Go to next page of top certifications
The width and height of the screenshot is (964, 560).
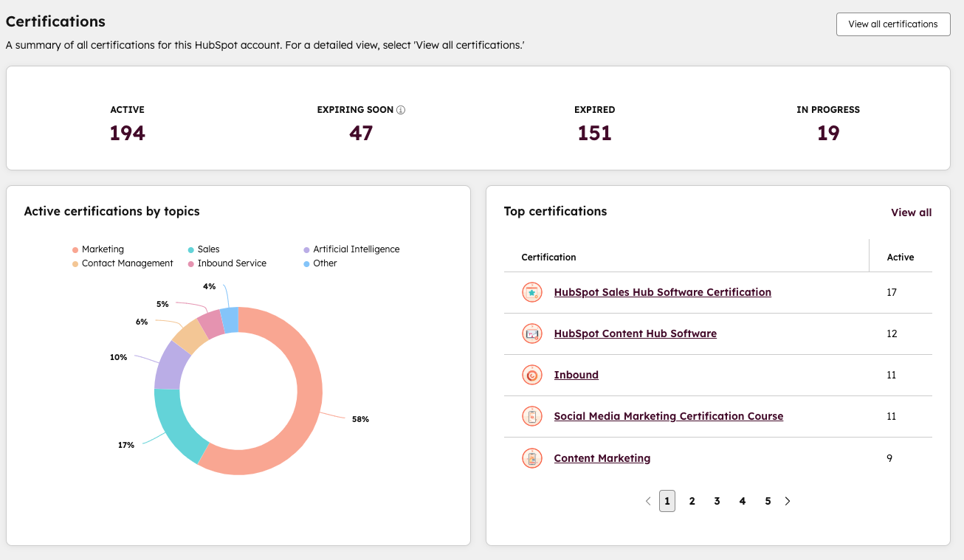tap(788, 501)
